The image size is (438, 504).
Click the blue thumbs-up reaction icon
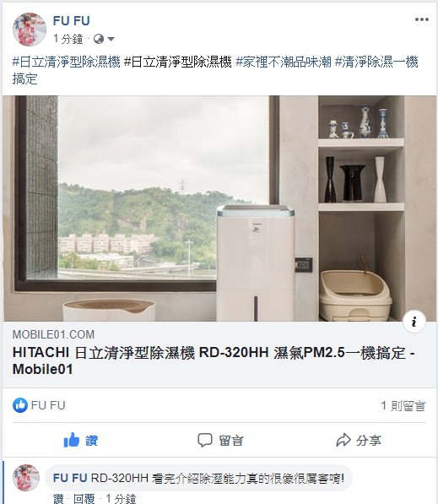pos(20,405)
